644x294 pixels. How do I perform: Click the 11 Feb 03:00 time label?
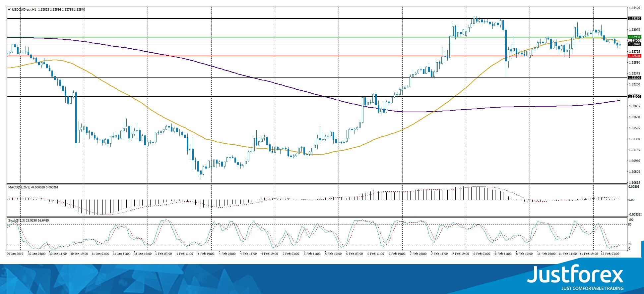coord(546,254)
